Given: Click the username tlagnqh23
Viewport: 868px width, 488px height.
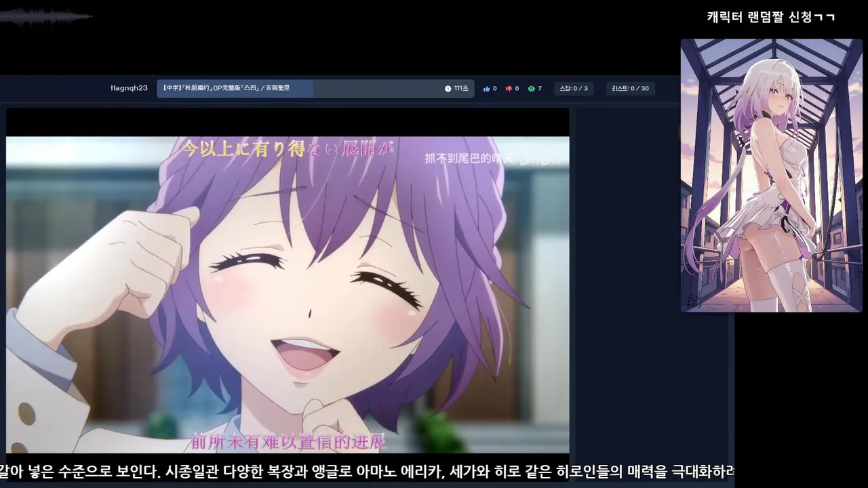Looking at the screenshot, I should (x=129, y=88).
